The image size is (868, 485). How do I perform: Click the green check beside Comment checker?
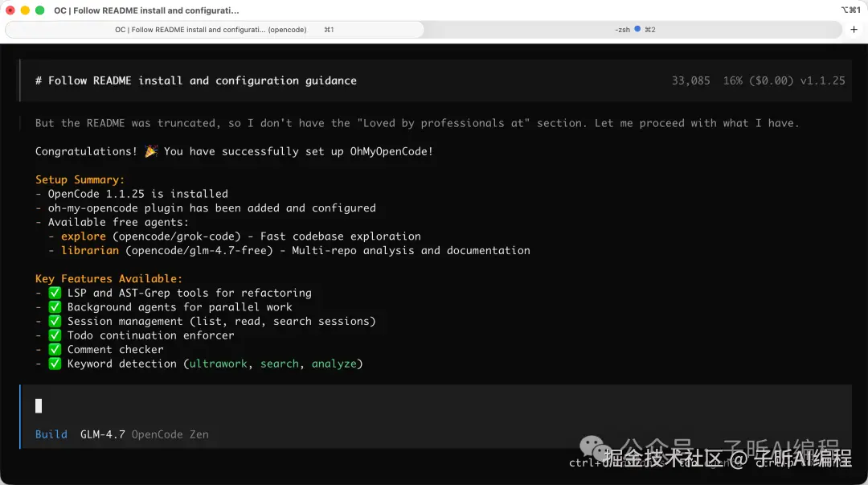coord(55,349)
